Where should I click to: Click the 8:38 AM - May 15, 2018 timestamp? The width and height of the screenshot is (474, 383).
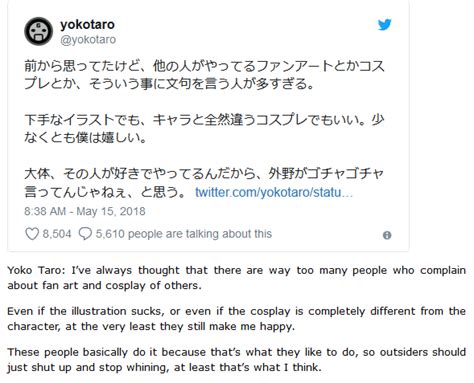(85, 211)
